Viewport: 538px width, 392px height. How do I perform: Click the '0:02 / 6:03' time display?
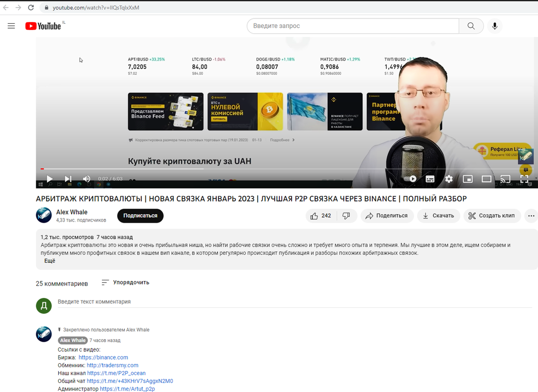pos(110,179)
